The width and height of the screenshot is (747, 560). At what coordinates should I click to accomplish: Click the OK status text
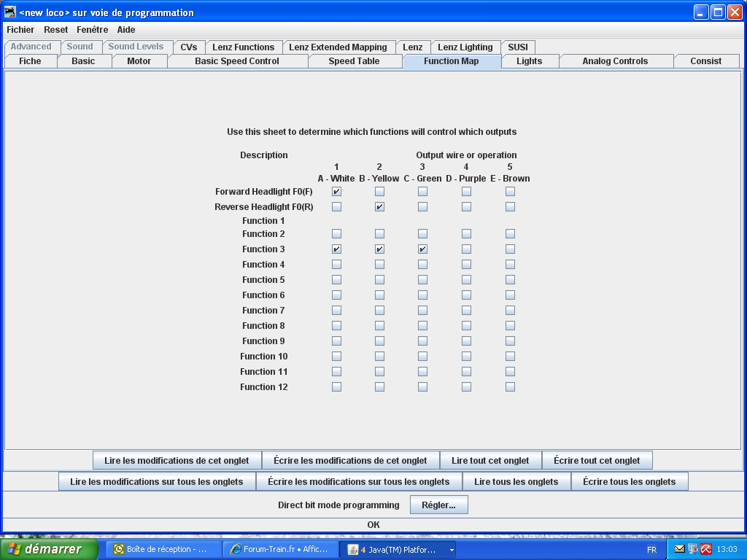[x=373, y=525]
